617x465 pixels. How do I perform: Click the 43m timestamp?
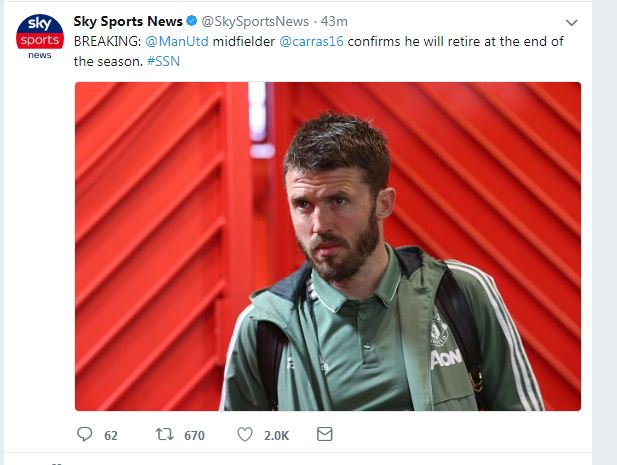(334, 21)
